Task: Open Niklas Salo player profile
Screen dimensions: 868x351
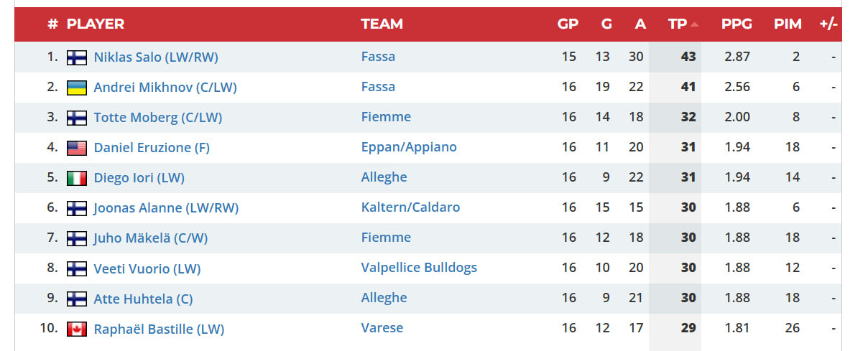Action: (156, 57)
